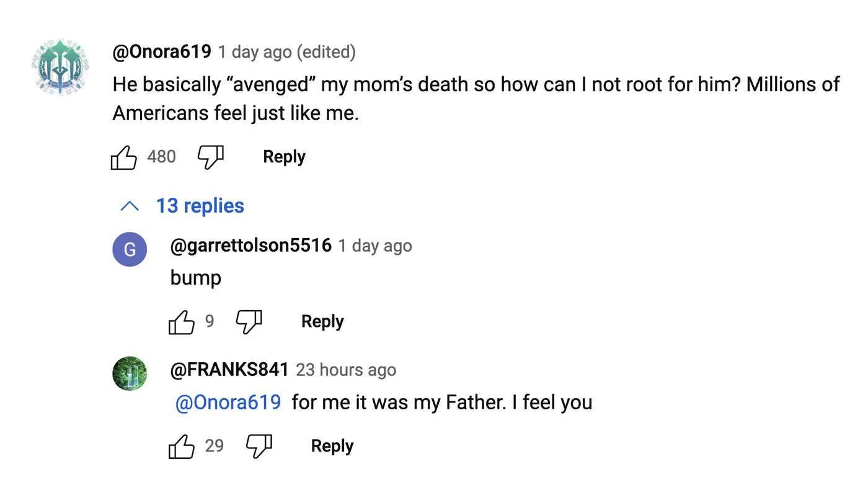Dislike FRANKS841's reply about his father
Viewport: 868px width, 480px height.
(259, 447)
